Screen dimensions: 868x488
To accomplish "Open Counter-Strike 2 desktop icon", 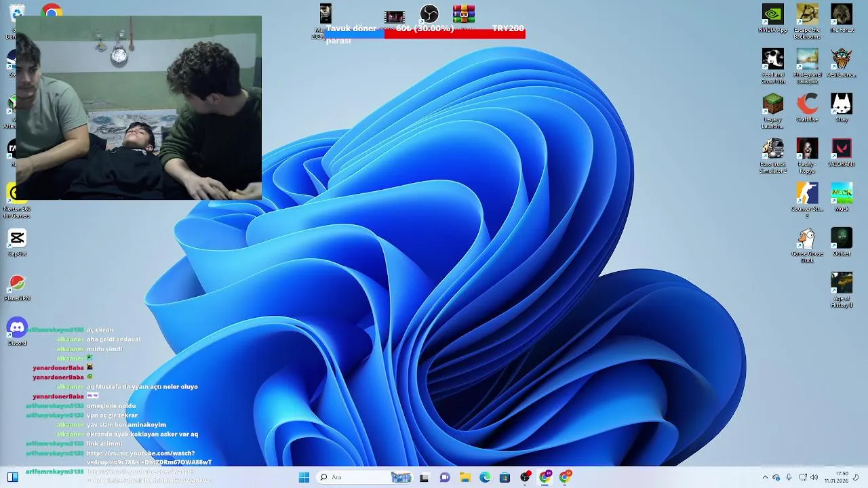I will click(x=807, y=201).
